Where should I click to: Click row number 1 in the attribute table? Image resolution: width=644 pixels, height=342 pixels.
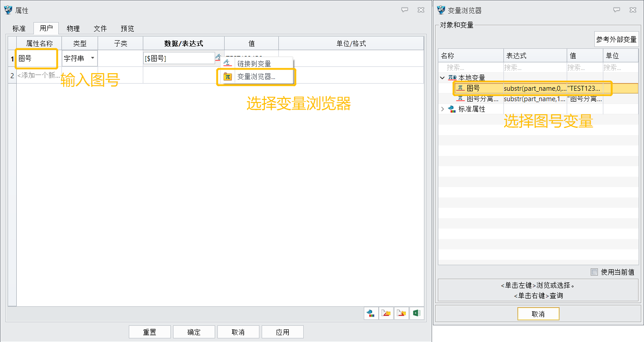coord(12,58)
